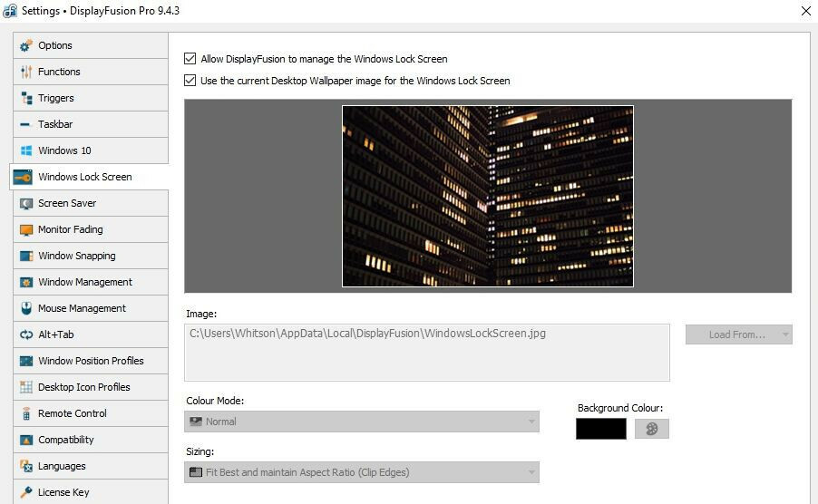The image size is (818, 504).
Task: Toggle Use current Desktop Wallpaper image checkbox
Action: pyautogui.click(x=190, y=81)
